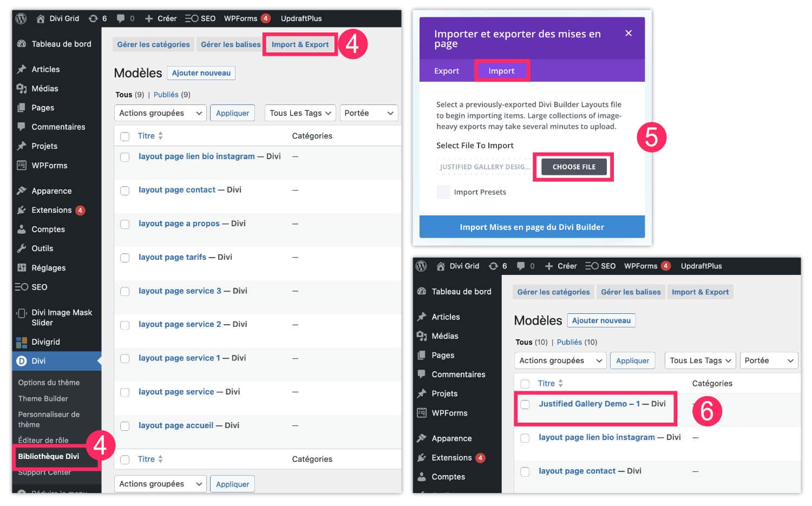Screen dimensions: 812x506
Task: Enable Import Presets checkbox
Action: (443, 192)
